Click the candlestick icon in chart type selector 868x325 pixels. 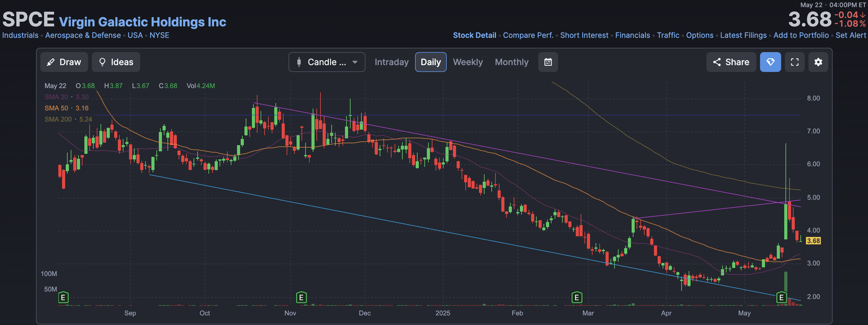[299, 62]
